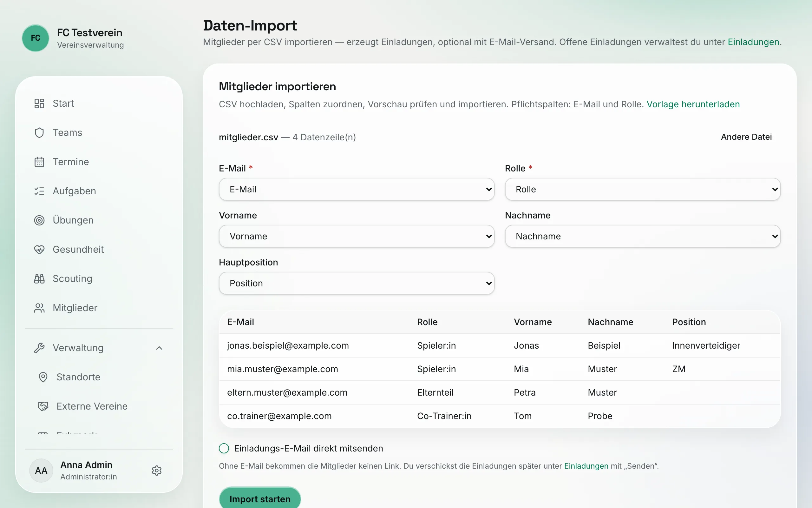Image resolution: width=812 pixels, height=508 pixels.
Task: Open Einladungen link in page header
Action: [x=753, y=42]
